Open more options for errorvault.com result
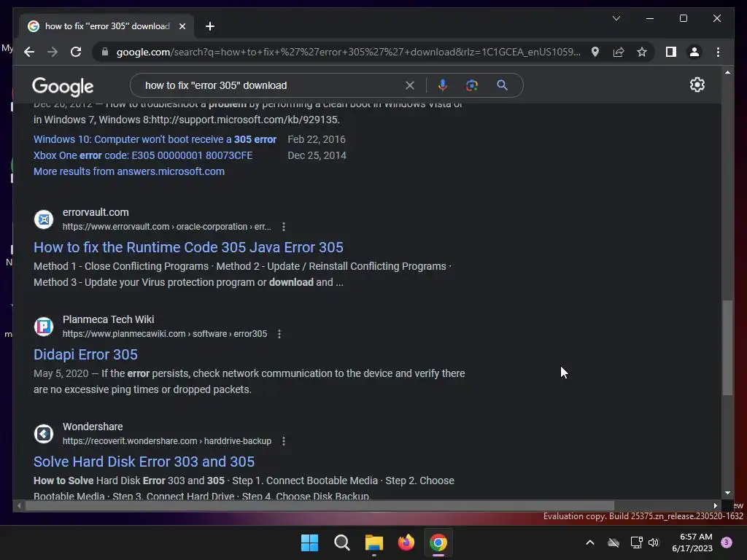 [x=284, y=227]
